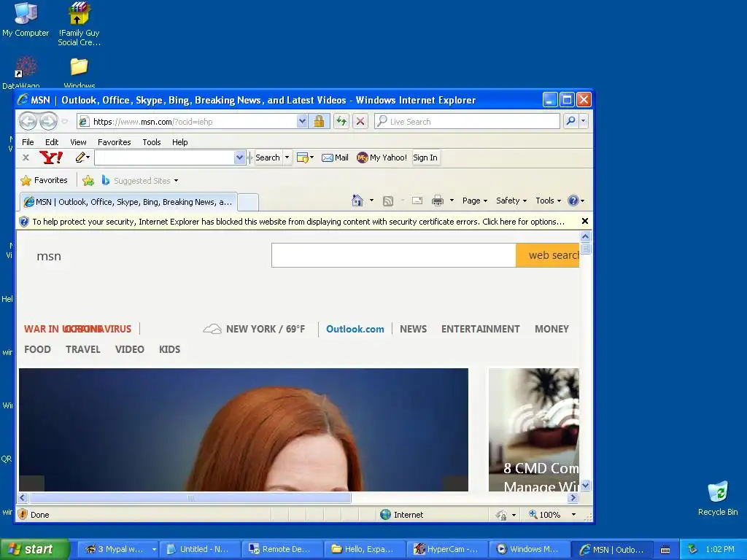
Task: Open the FOOD section link
Action: (x=37, y=349)
